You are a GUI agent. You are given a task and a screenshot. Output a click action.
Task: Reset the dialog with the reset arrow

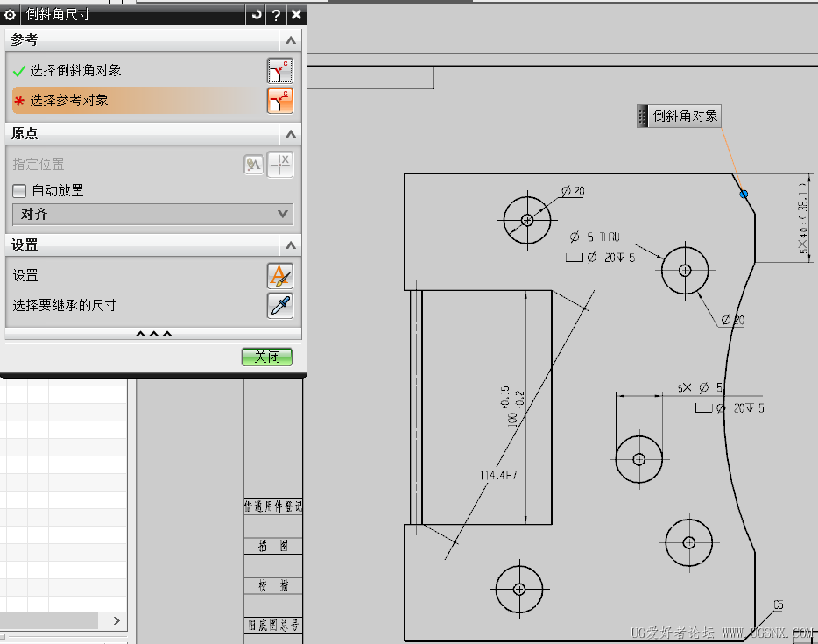click(256, 15)
